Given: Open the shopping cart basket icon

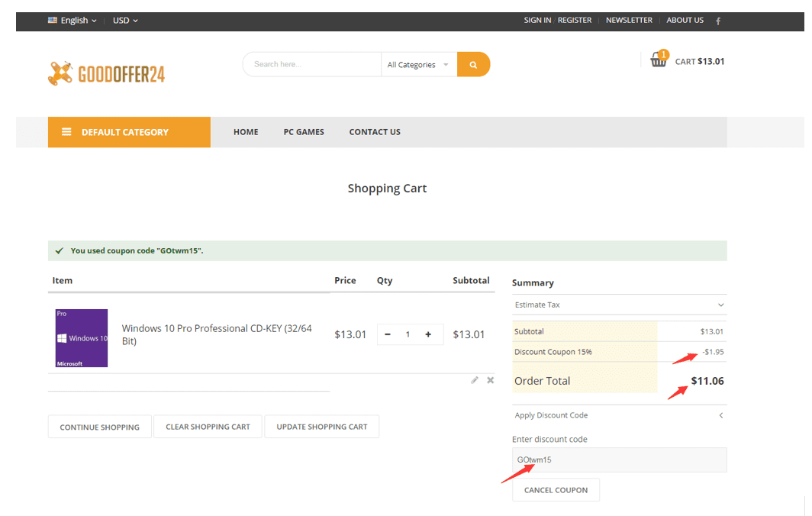Looking at the screenshot, I should [x=659, y=59].
